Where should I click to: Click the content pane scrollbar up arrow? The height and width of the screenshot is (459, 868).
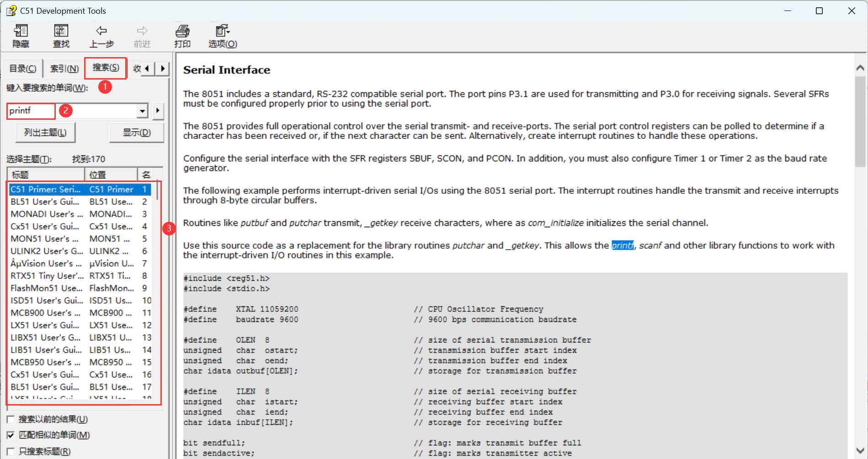(x=860, y=68)
